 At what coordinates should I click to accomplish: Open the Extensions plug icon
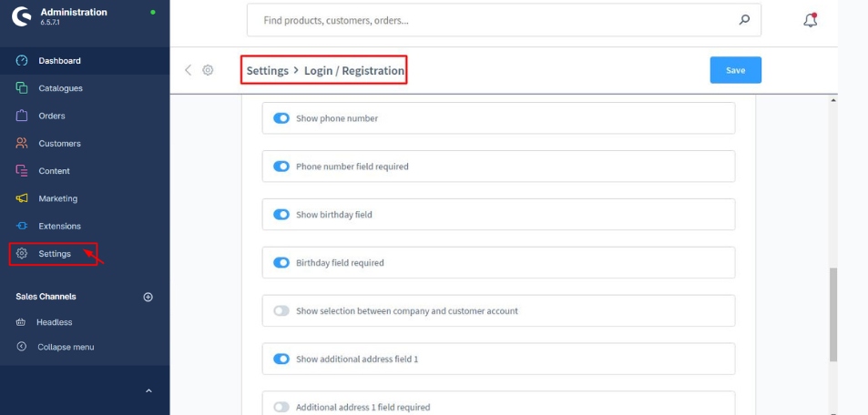pos(22,226)
